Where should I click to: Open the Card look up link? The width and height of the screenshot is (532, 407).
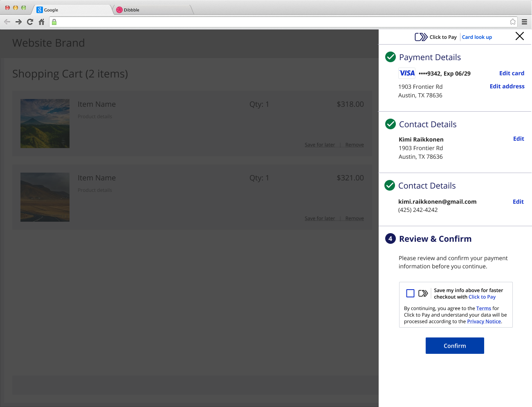477,37
